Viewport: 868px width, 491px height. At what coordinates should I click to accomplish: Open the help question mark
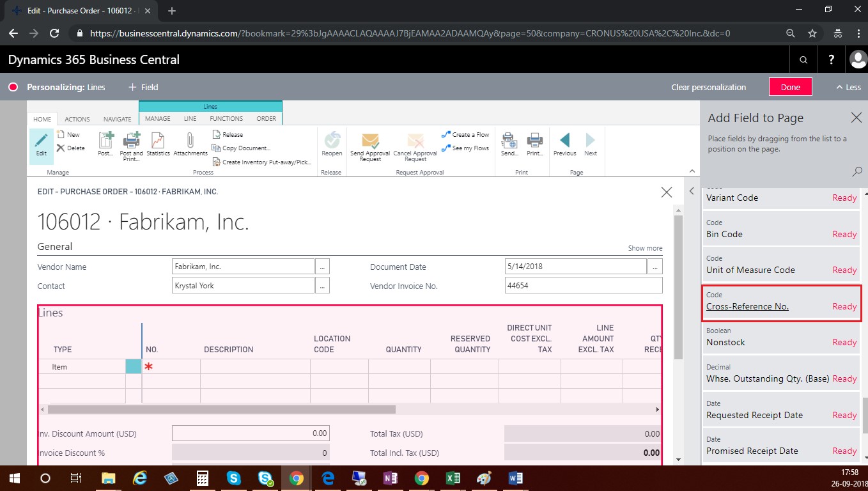click(x=831, y=59)
